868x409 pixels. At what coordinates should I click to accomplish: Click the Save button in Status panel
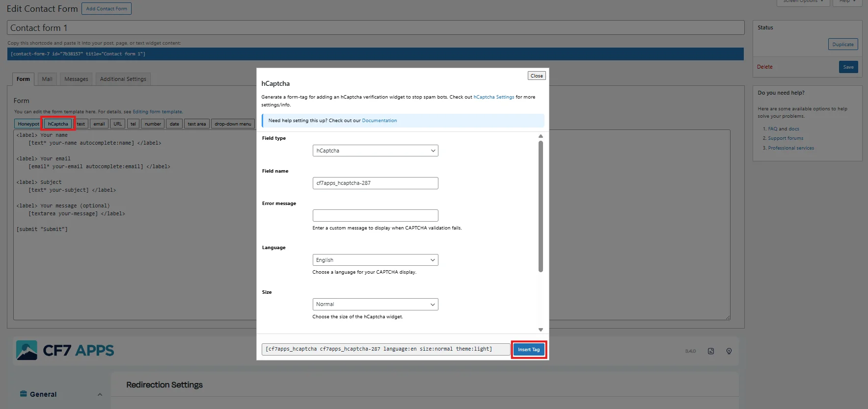848,67
